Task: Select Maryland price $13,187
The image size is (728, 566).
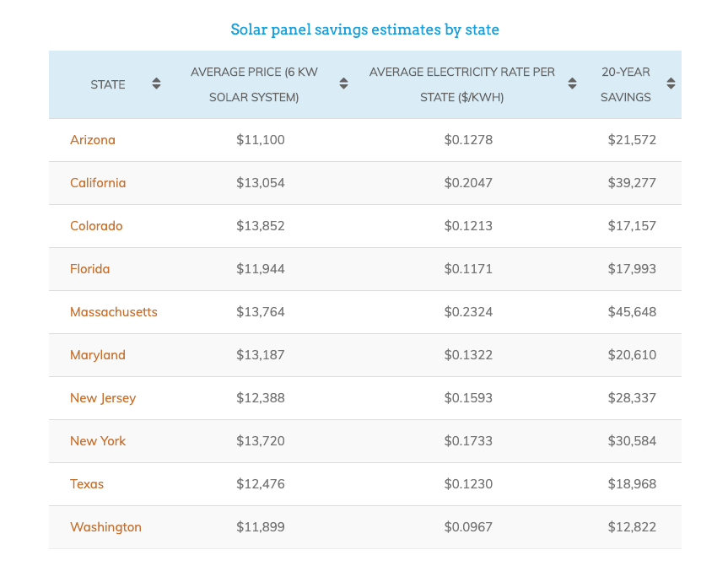Action: point(261,355)
